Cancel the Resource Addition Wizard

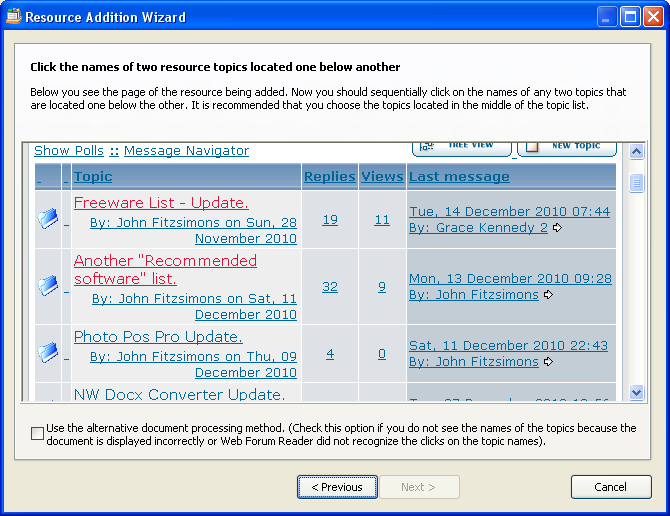point(610,487)
